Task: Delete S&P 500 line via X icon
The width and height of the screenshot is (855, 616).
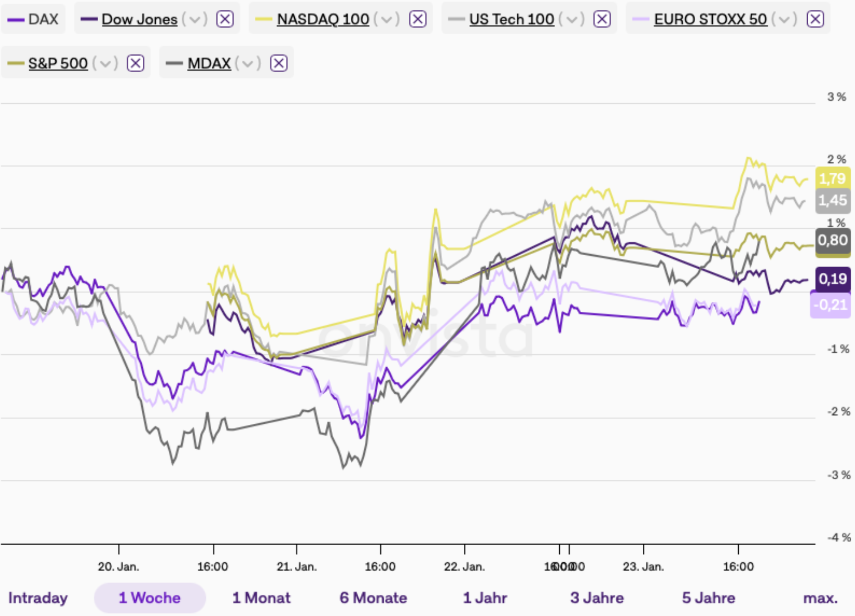Action: 135,63
